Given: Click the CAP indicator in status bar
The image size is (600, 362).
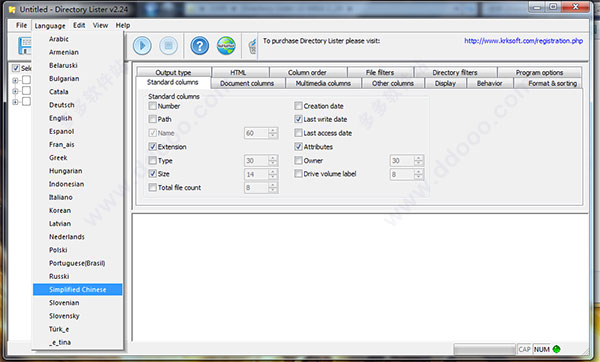Looking at the screenshot, I should click(x=524, y=349).
